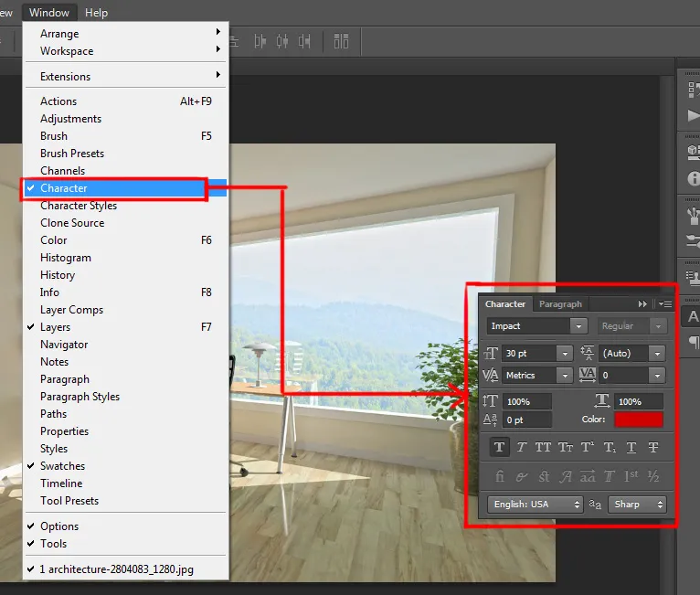Open the Help menu
This screenshot has height=595, width=700.
pyautogui.click(x=97, y=13)
